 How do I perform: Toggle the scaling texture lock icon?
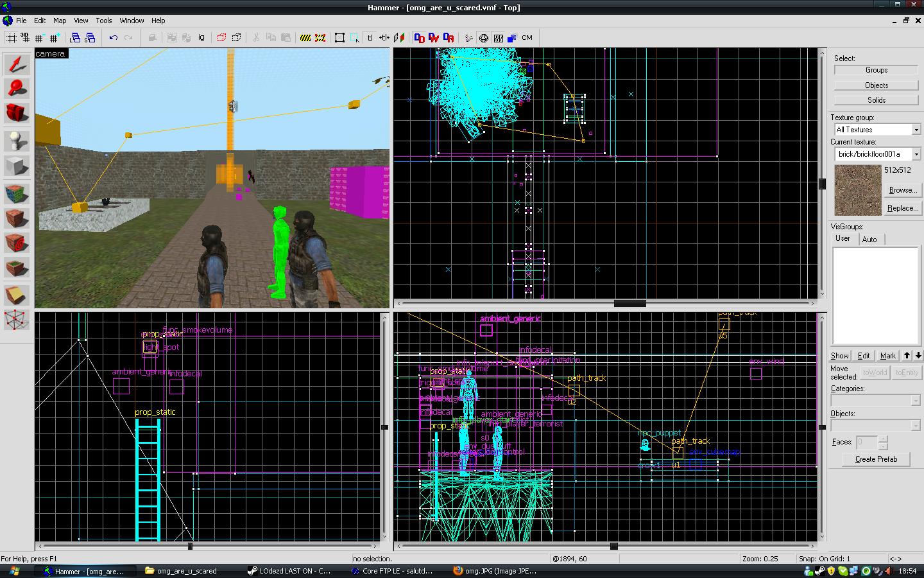click(x=384, y=38)
